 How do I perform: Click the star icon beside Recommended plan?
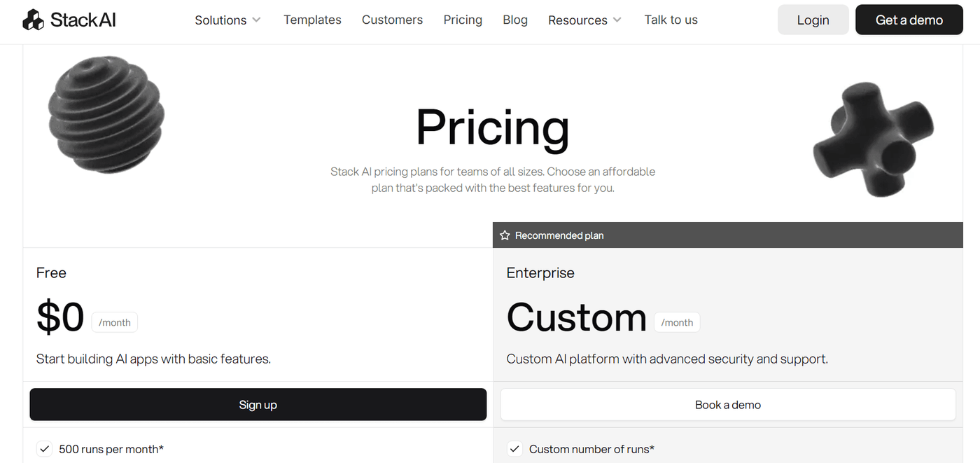click(505, 235)
